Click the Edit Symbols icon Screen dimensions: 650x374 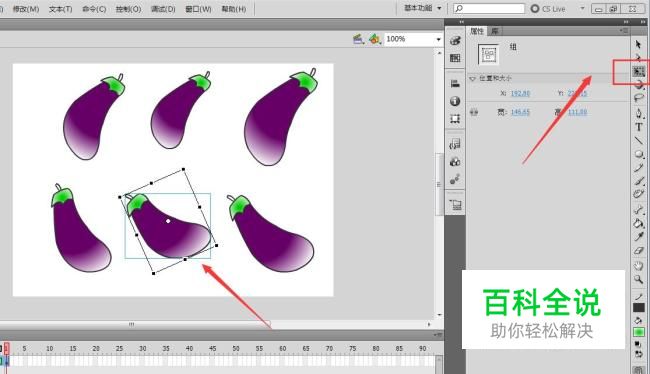tap(375, 39)
